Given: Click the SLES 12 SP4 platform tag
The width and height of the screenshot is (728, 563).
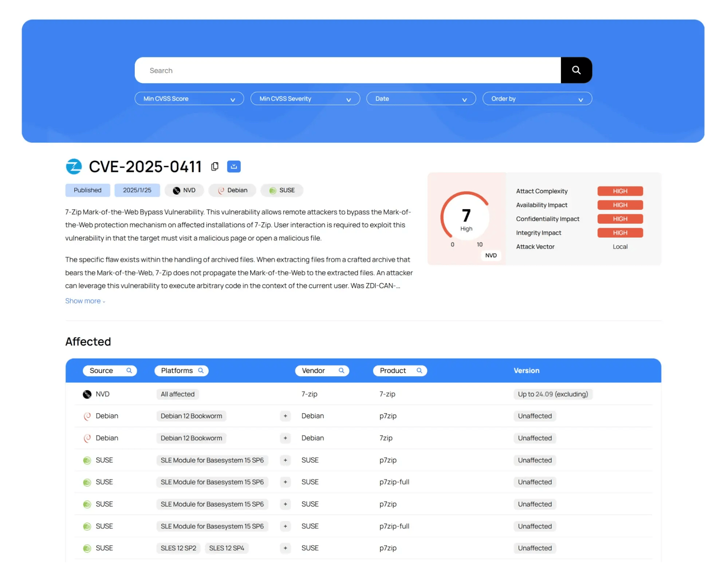Looking at the screenshot, I should pyautogui.click(x=227, y=548).
